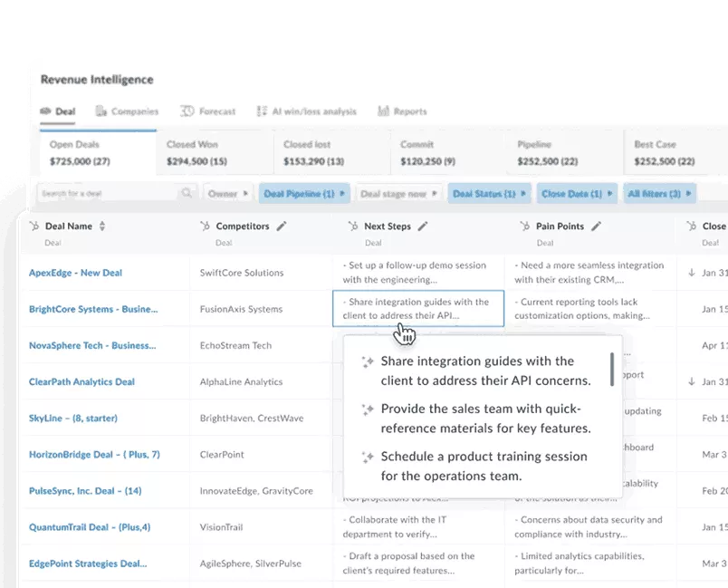The image size is (728, 588).
Task: Click HubSpot icon beside Competitors header
Action: [205, 227]
